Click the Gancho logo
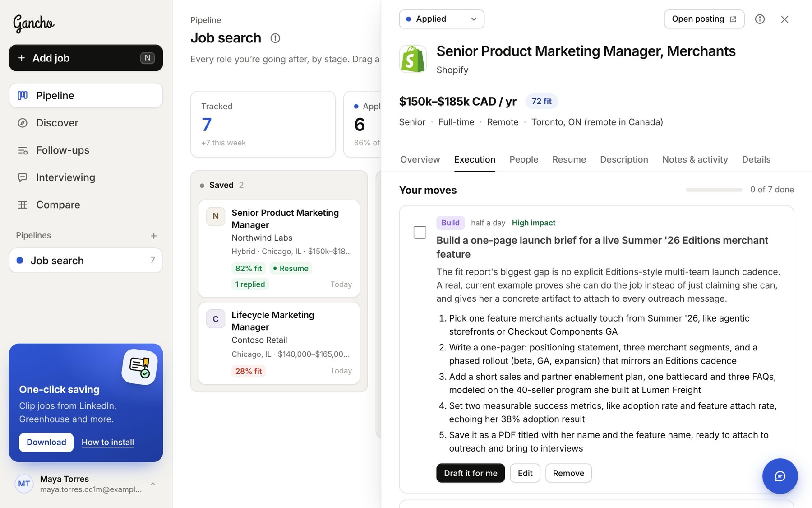 pyautogui.click(x=34, y=23)
